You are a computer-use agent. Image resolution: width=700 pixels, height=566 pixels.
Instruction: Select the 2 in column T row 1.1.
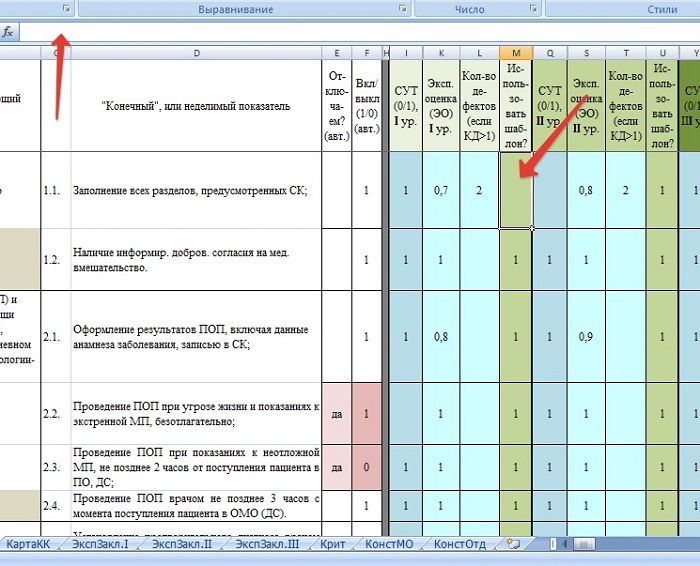point(625,191)
